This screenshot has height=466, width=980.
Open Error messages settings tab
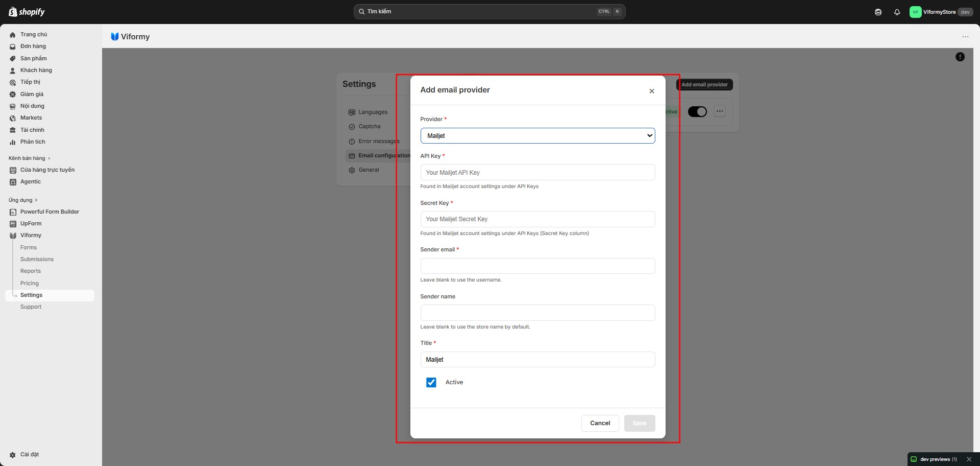coord(379,141)
